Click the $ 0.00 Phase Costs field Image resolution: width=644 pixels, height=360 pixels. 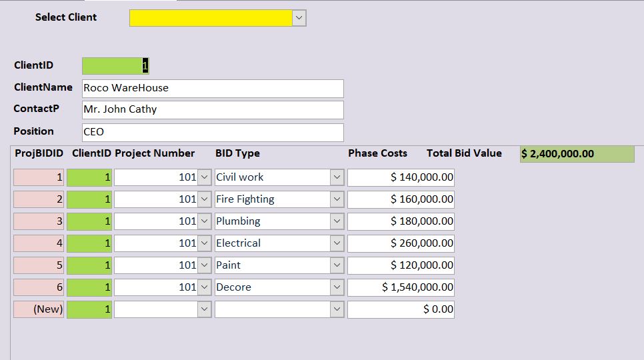(x=401, y=309)
